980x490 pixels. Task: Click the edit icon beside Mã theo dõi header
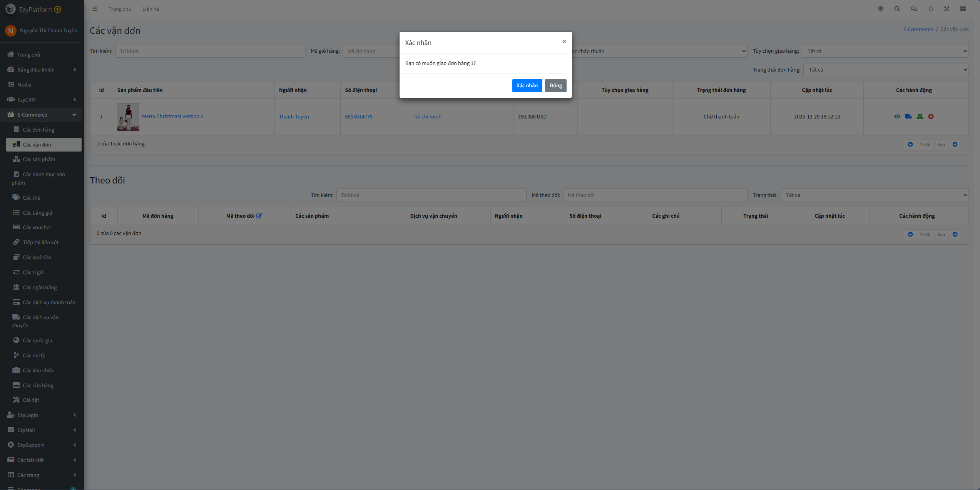[x=259, y=216]
